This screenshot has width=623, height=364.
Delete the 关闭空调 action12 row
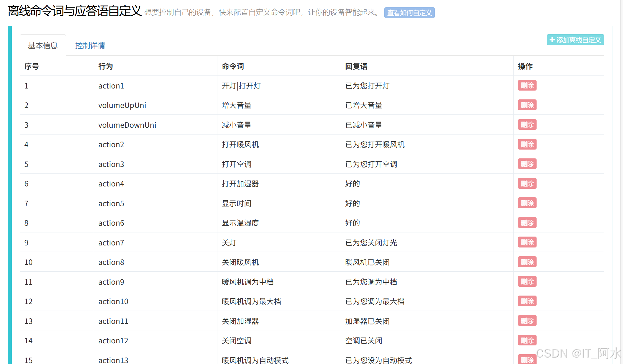527,340
